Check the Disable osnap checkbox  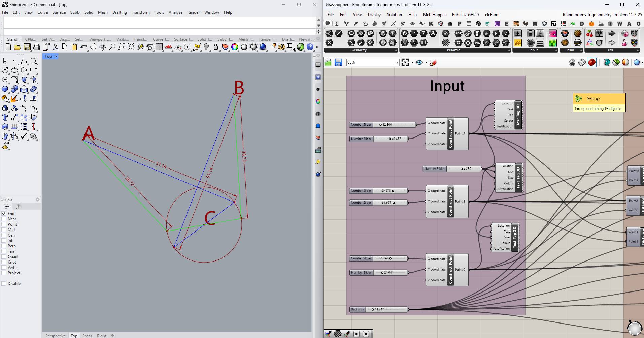click(4, 284)
